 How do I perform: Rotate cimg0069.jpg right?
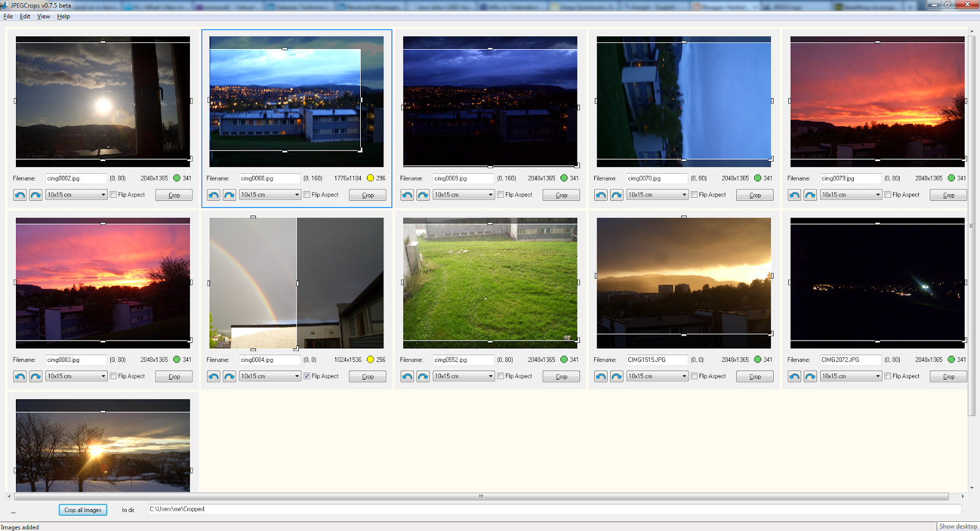click(423, 195)
